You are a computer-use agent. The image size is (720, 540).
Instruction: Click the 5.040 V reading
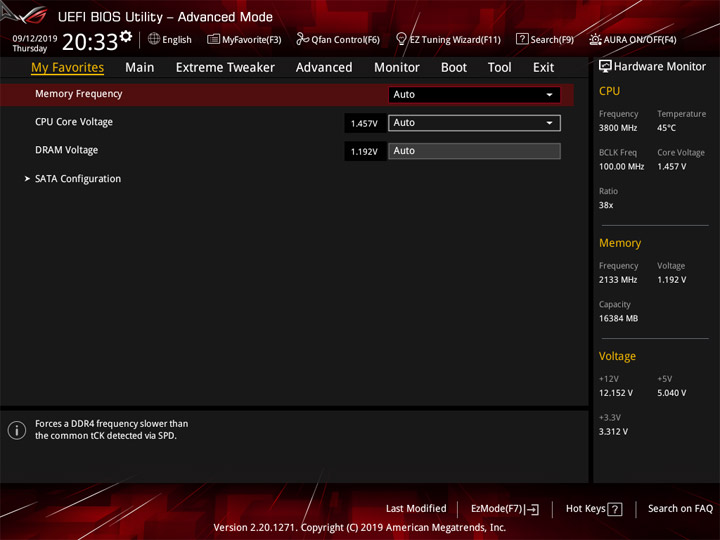(672, 393)
